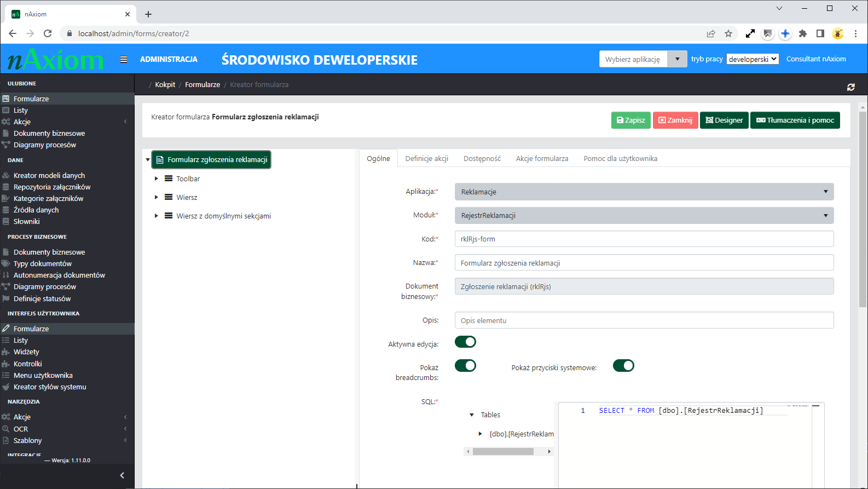The width and height of the screenshot is (868, 489).
Task: Bookmark this page with the star icon
Action: [728, 33]
